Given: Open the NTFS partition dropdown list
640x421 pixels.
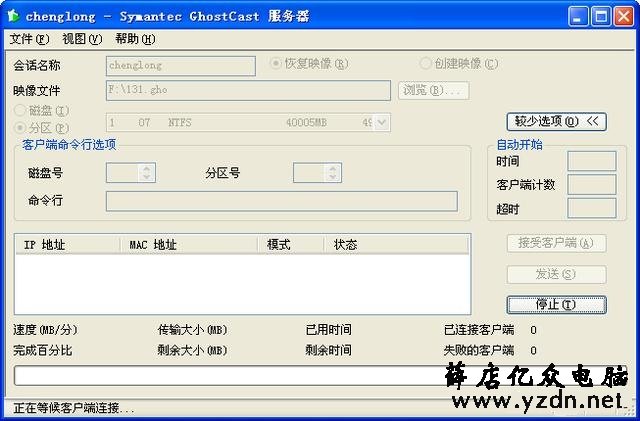Looking at the screenshot, I should tap(382, 123).
